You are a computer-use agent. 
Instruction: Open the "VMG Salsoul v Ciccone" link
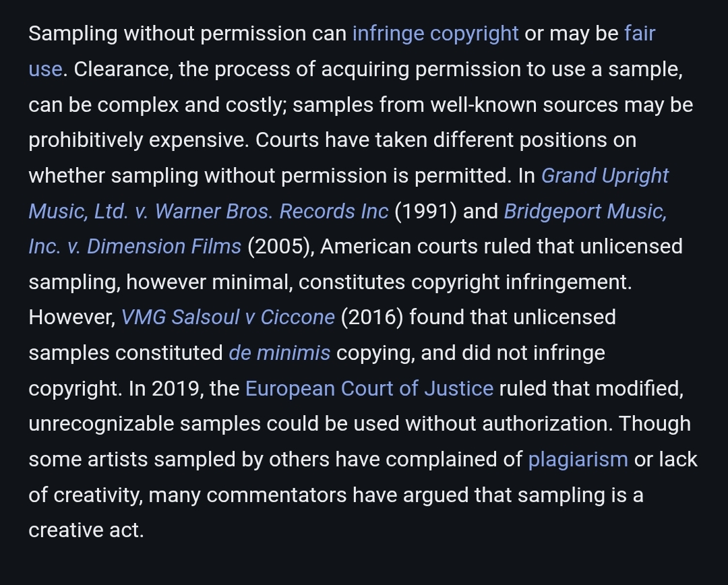228,317
